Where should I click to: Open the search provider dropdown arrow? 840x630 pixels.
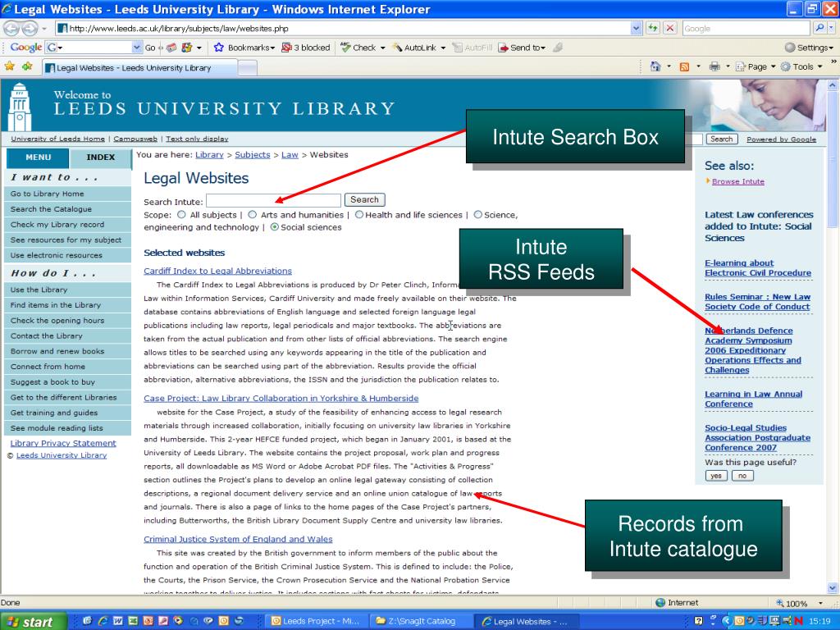click(832, 28)
